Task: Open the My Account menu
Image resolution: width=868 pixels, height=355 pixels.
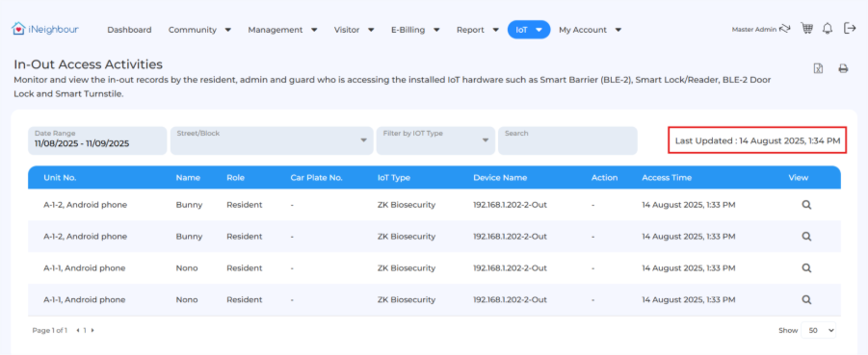Action: [591, 30]
